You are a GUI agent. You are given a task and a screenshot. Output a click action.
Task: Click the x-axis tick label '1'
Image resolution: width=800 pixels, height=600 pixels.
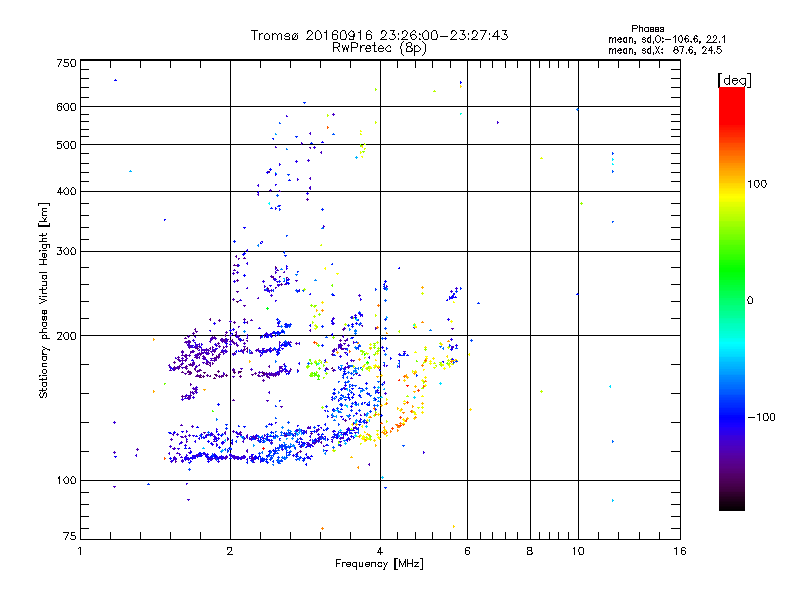click(x=80, y=551)
